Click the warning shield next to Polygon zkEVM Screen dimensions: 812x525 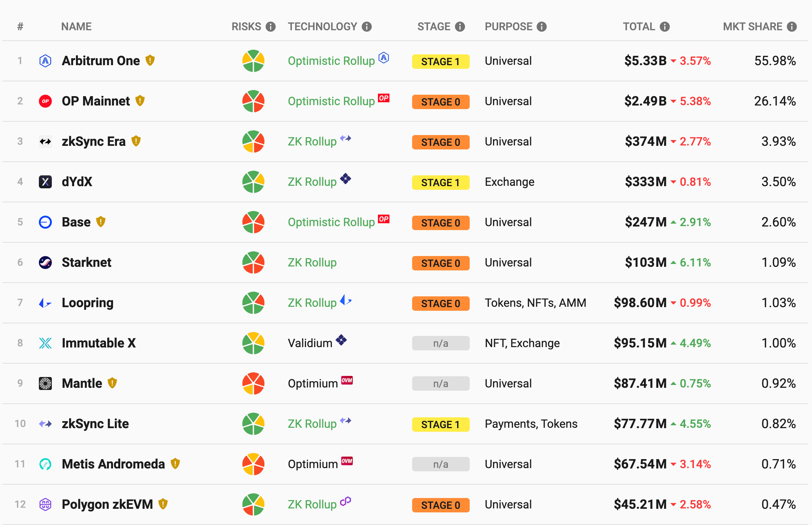pos(163,504)
